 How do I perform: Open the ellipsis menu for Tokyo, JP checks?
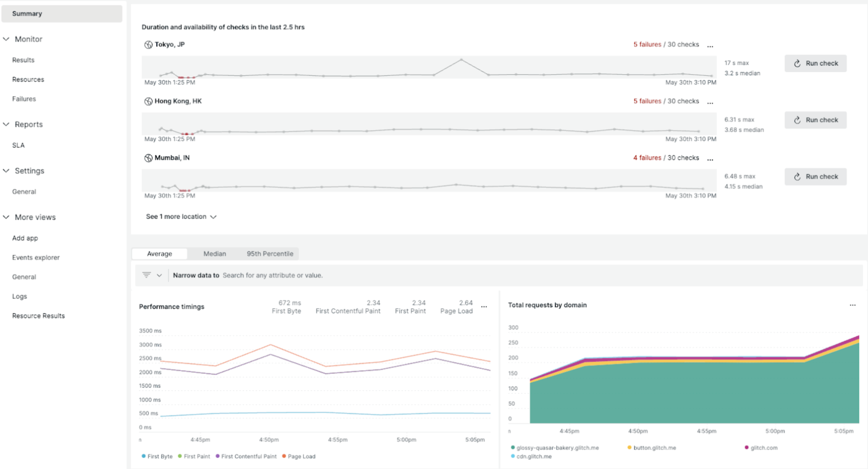[x=710, y=45]
